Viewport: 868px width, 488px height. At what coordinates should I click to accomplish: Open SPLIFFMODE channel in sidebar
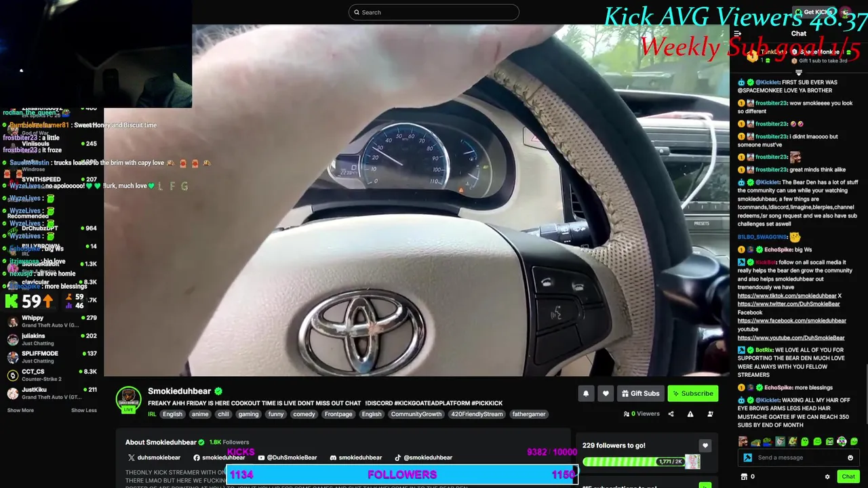click(52, 357)
